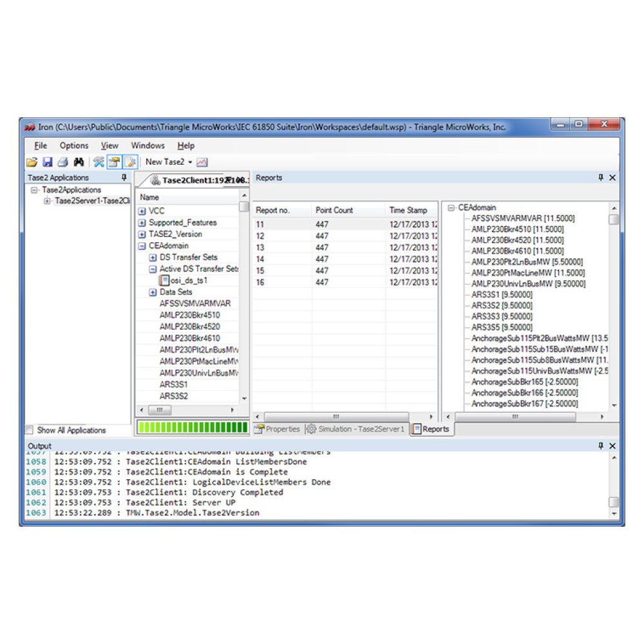Click the osi_ds_ts1 document icon
This screenshot has width=644, height=644.
pos(164,280)
